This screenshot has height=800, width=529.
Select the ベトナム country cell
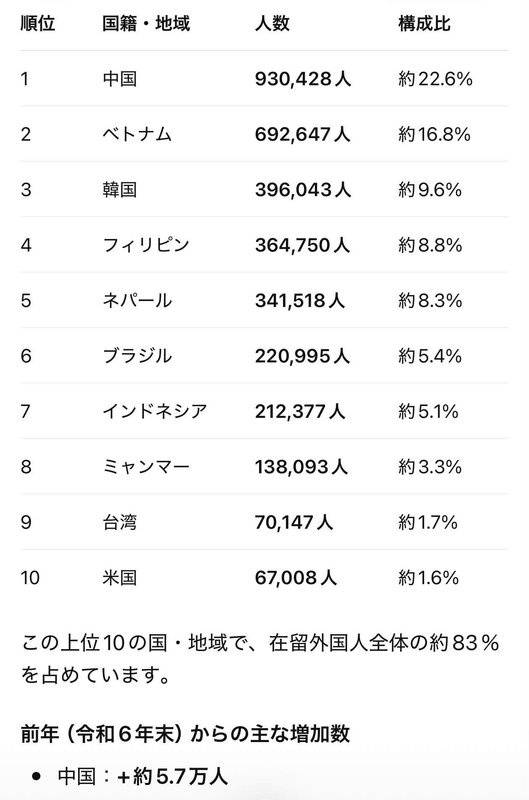point(137,134)
